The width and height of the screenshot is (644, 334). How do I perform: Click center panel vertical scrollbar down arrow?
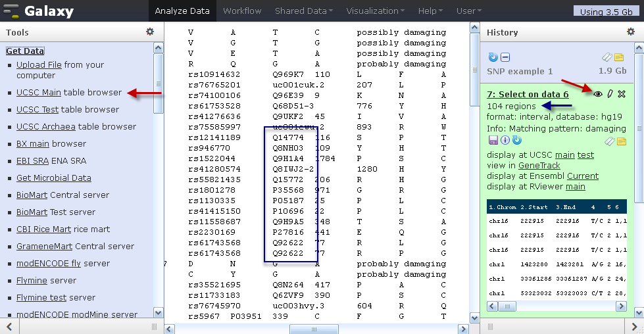click(x=474, y=318)
